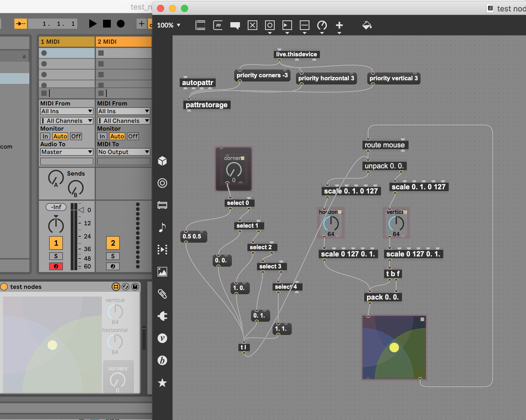Click the track 2 activator button
The image size is (526, 420).
coord(113,243)
